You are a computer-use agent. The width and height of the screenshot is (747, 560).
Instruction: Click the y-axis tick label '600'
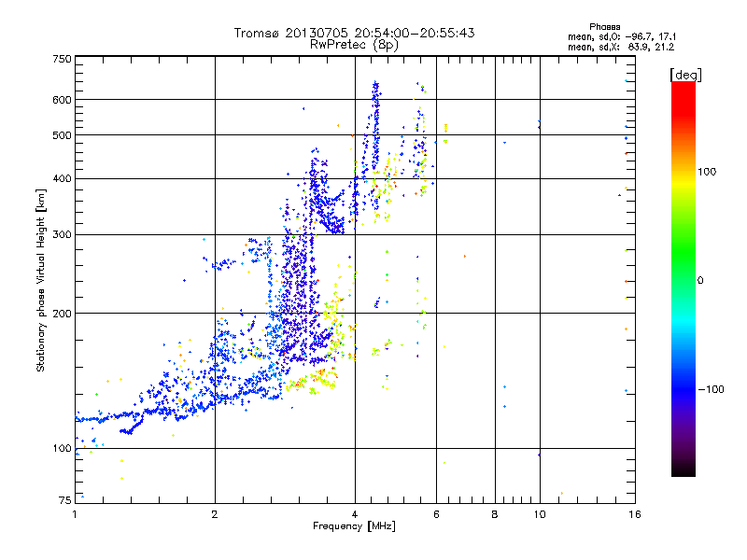(62, 100)
